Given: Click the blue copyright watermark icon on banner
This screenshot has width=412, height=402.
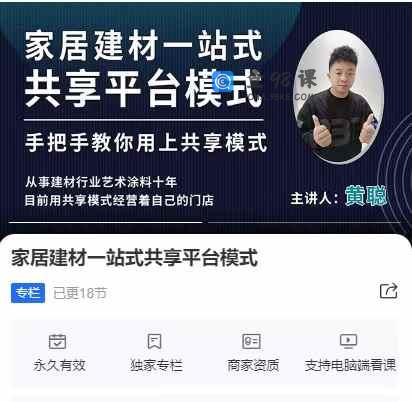Looking at the screenshot, I should 223,81.
